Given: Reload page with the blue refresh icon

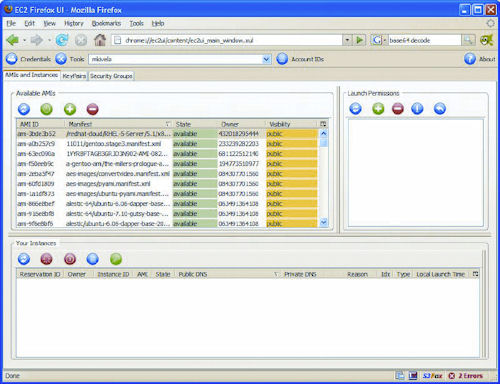Looking at the screenshot, I should tap(62, 40).
